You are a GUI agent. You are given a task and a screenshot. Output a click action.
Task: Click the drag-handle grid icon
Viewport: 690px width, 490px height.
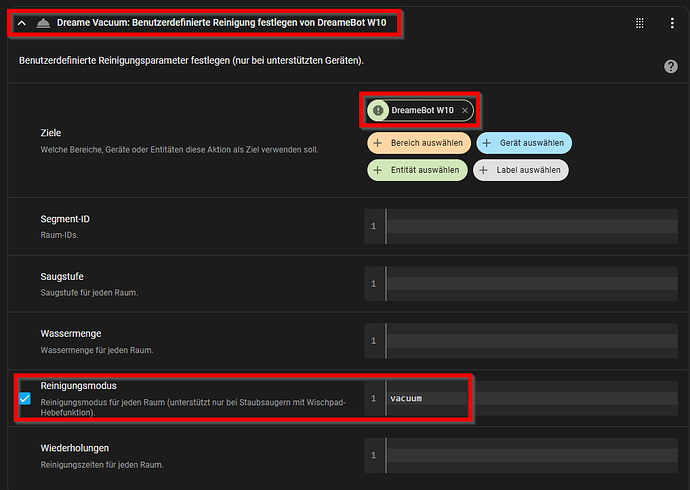640,23
